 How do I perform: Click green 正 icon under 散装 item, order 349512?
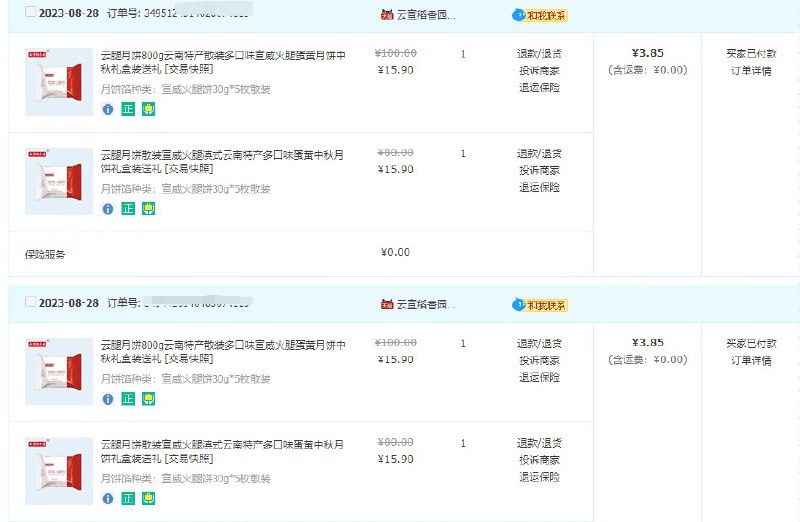coord(128,209)
